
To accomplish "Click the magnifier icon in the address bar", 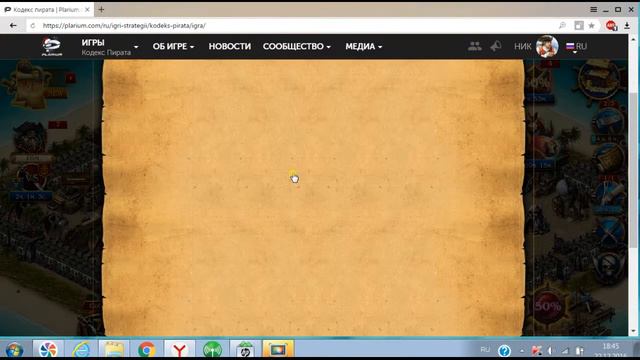I will [x=562, y=25].
